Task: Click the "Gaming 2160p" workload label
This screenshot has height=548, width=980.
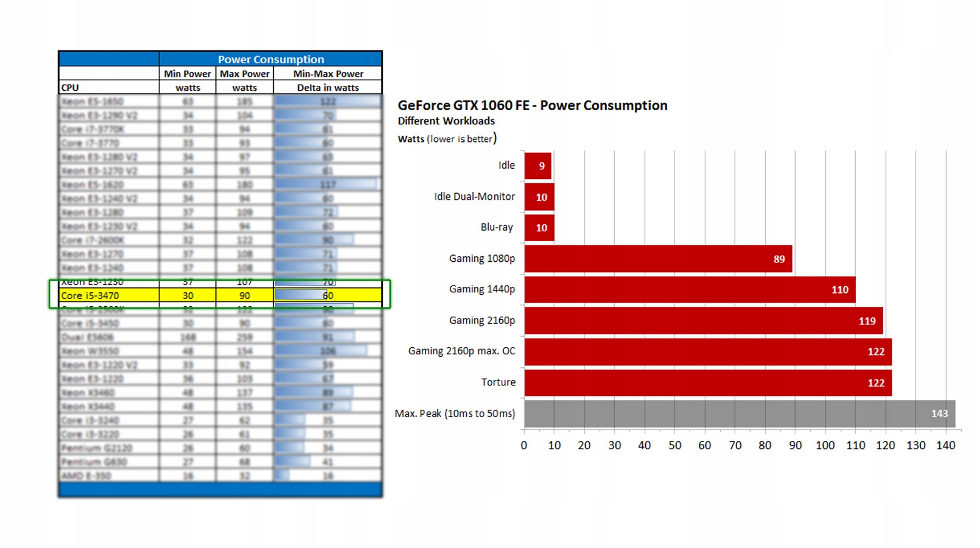Action: (x=482, y=320)
